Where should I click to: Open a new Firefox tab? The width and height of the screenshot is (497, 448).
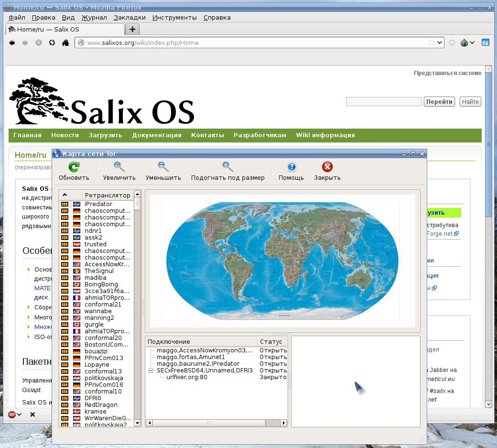[x=132, y=30]
